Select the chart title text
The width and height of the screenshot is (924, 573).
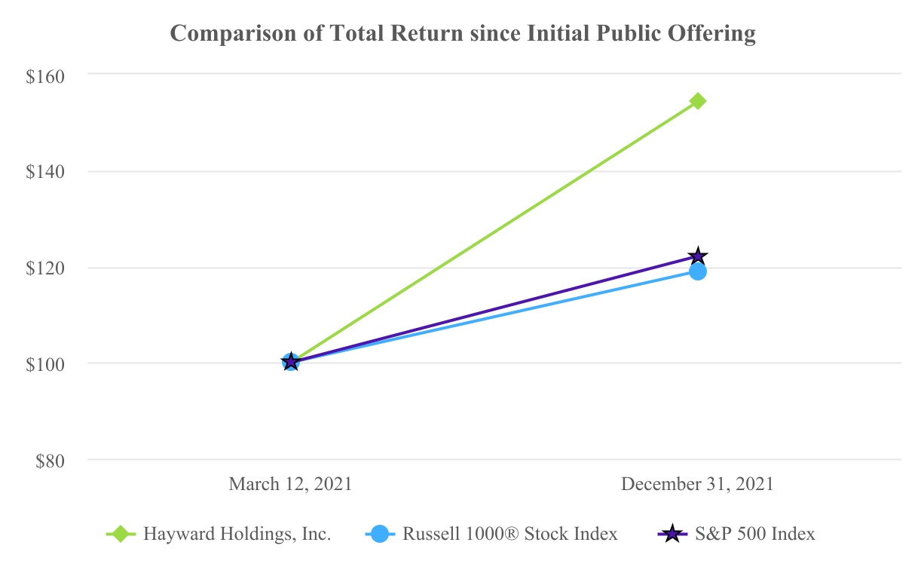(x=463, y=34)
